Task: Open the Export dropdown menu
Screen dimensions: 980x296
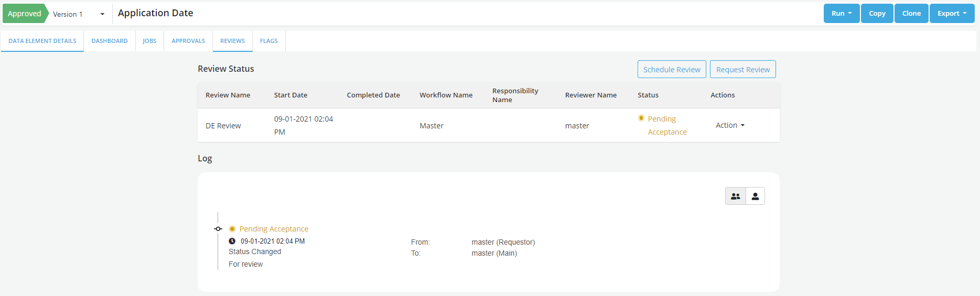Action: point(952,14)
